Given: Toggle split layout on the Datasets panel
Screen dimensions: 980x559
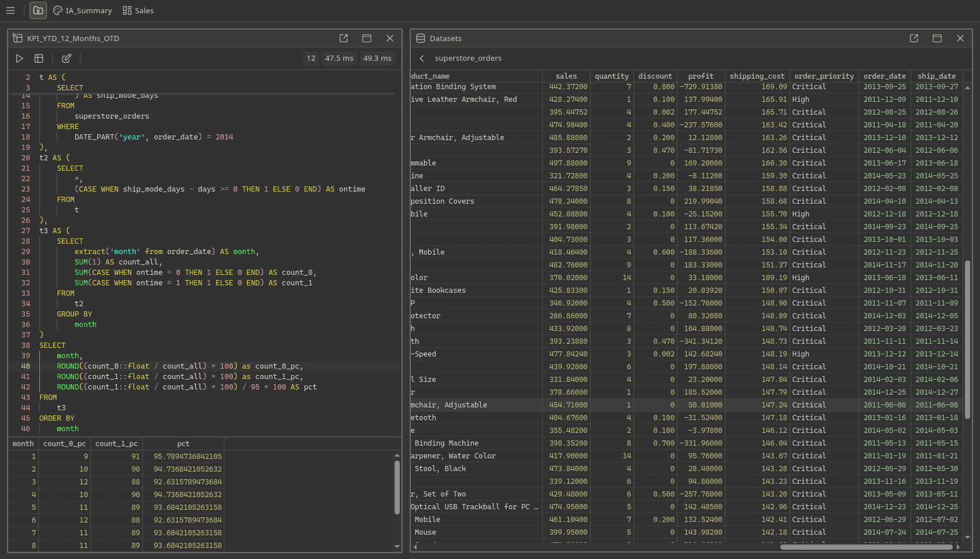Looking at the screenshot, I should click(x=937, y=38).
